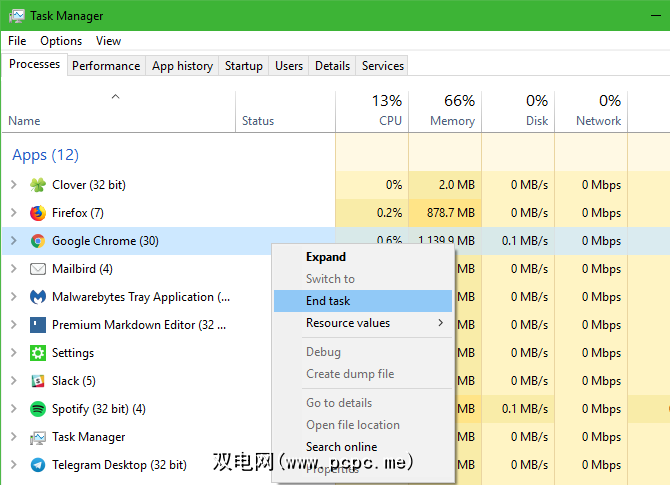Click the Telegram Desktop icon
Viewport: 670px width, 485px height.
pos(38,465)
